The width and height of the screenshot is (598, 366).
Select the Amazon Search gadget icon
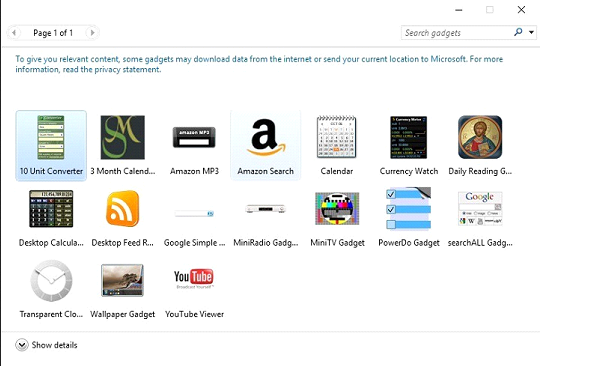pos(266,137)
